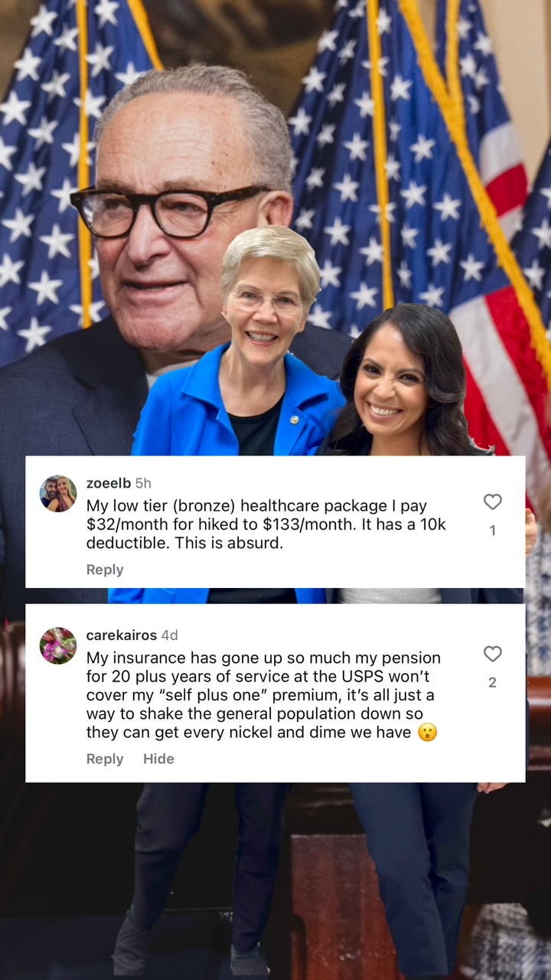Select zoeelb's comment text about bronze healthcare package
The width and height of the screenshot is (551, 980).
(266, 524)
